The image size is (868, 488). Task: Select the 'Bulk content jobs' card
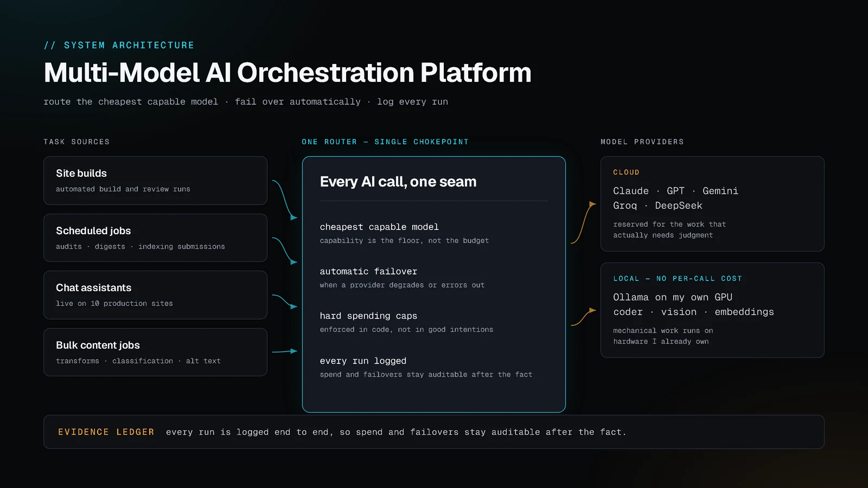(155, 352)
